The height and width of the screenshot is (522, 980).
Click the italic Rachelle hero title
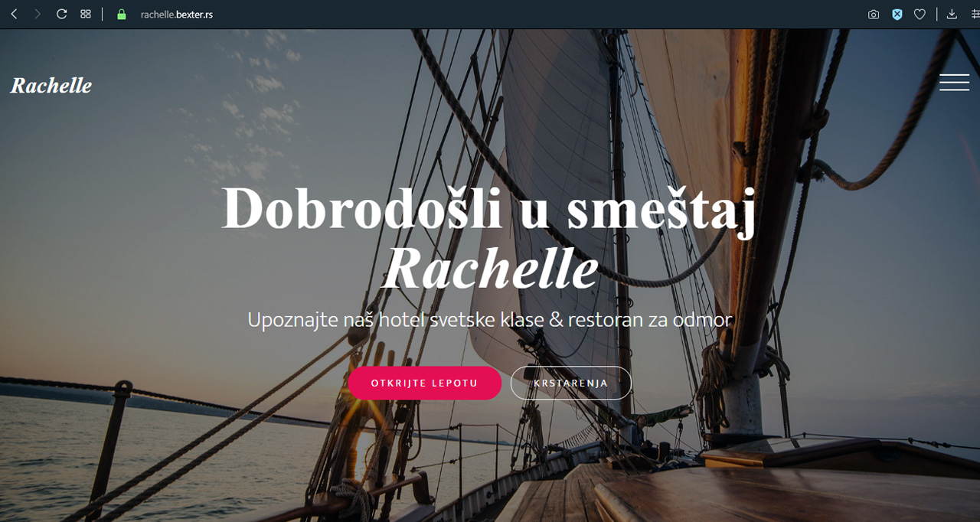coord(490,269)
